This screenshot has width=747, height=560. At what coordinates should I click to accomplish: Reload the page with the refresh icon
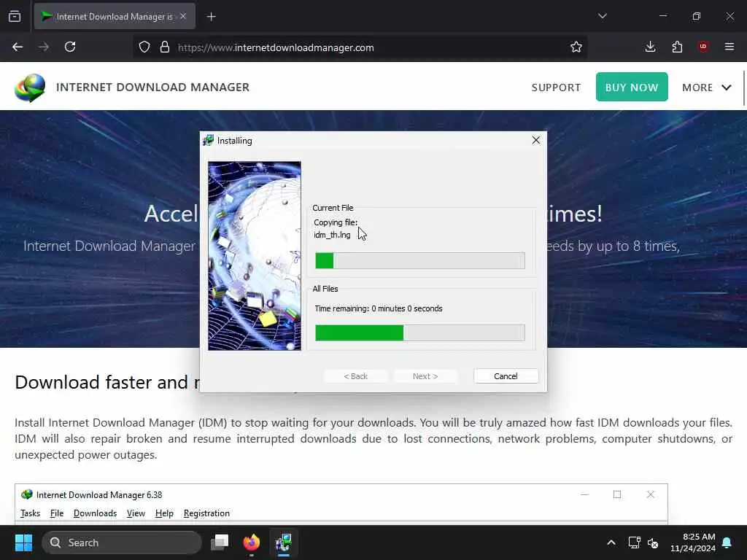[70, 47]
